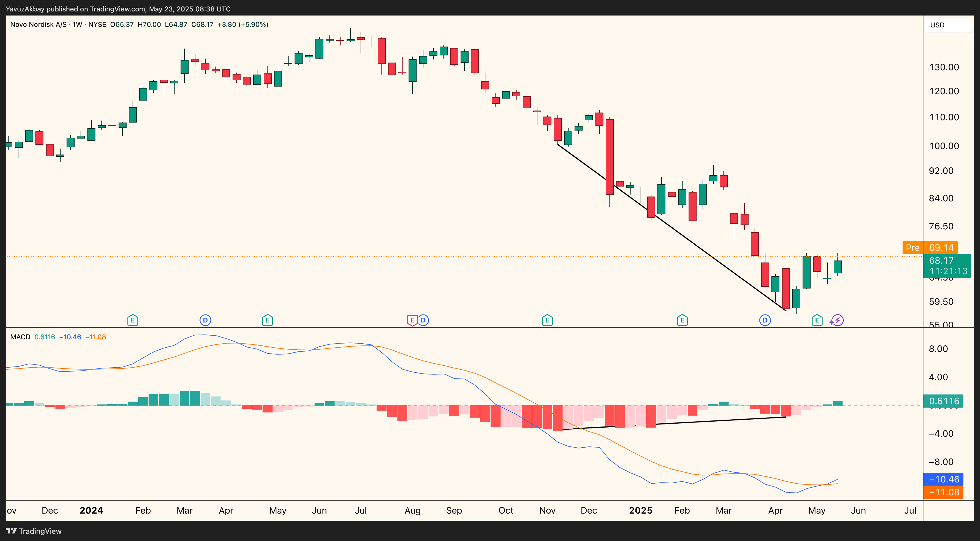Open the earnings 'E' marker below February 2024
Image resolution: width=980 pixels, height=541 pixels.
pyautogui.click(x=133, y=320)
